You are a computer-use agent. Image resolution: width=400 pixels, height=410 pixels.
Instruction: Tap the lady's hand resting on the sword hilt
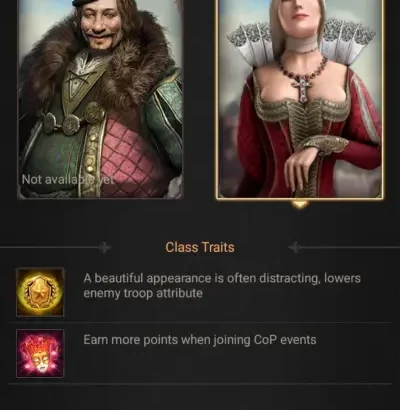click(302, 165)
